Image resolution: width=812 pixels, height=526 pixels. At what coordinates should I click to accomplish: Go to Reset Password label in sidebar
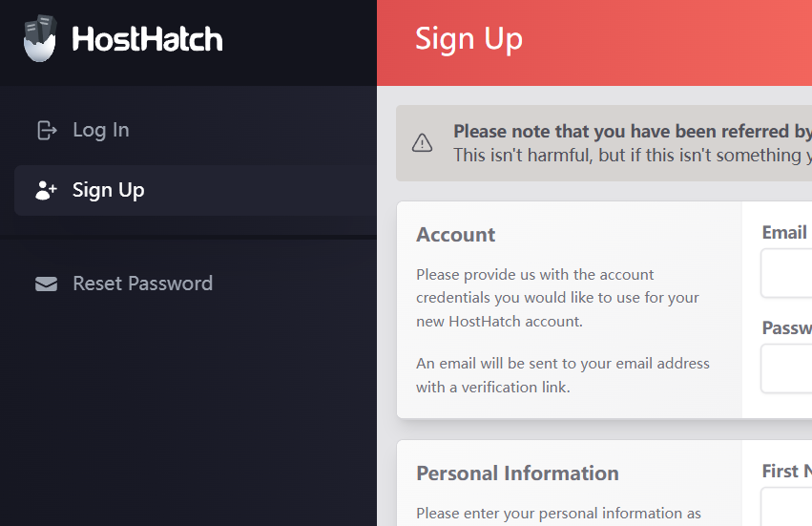pyautogui.click(x=142, y=284)
